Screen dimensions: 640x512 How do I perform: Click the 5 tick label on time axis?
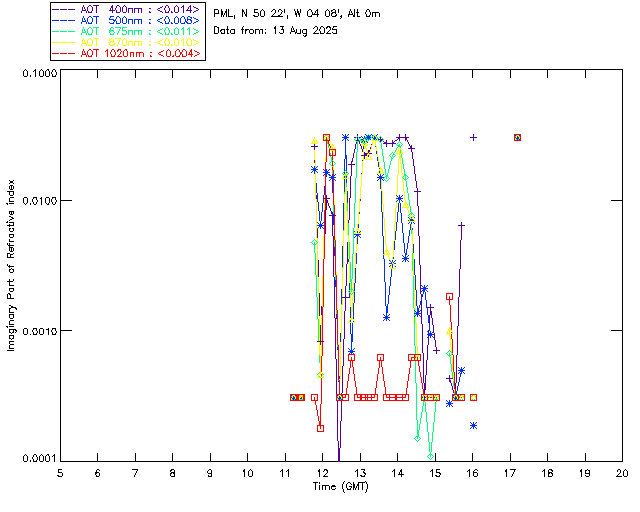click(60, 472)
